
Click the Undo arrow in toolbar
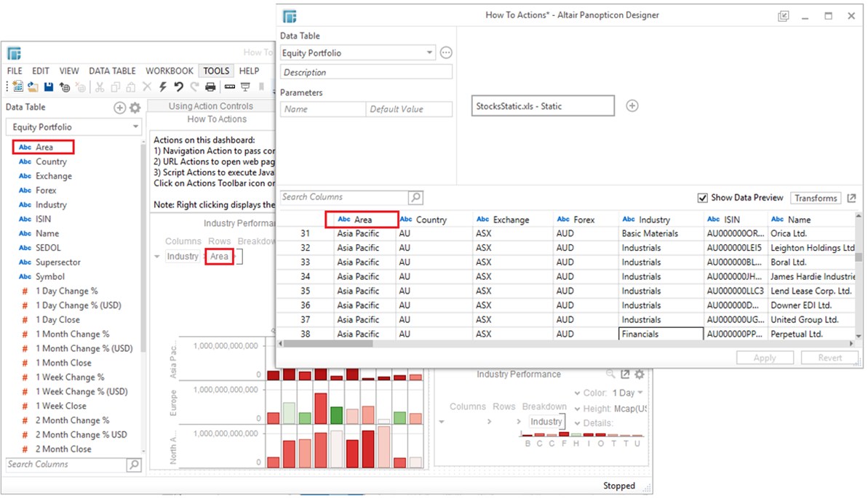[x=178, y=87]
